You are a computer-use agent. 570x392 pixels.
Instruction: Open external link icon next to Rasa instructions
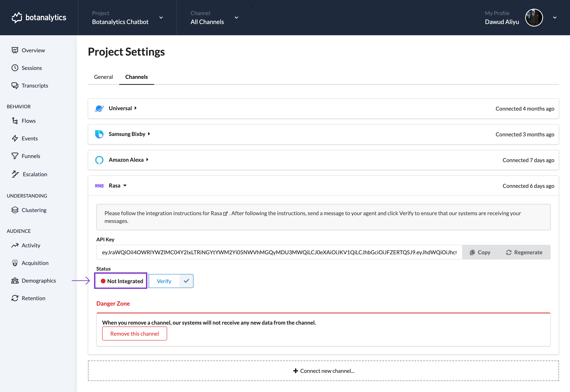(225, 213)
